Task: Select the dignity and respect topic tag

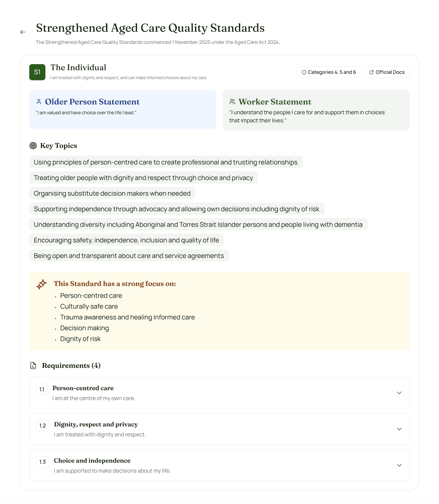Action: pos(143,177)
